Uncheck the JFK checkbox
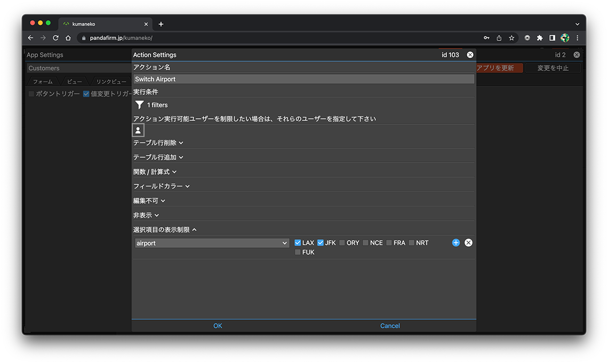 pos(321,242)
